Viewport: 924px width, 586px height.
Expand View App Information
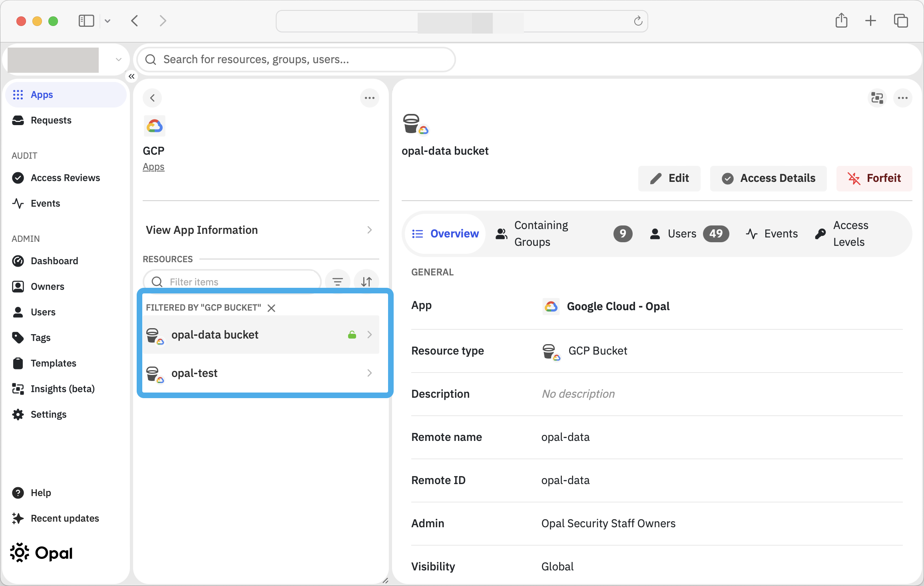pyautogui.click(x=261, y=230)
